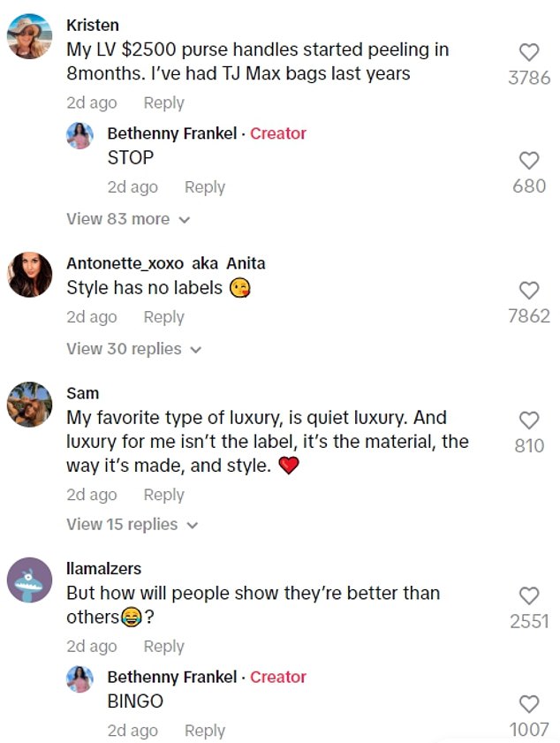Like Bethenny Frankel's BINGO reply
The width and height of the screenshot is (560, 743).
click(x=528, y=704)
